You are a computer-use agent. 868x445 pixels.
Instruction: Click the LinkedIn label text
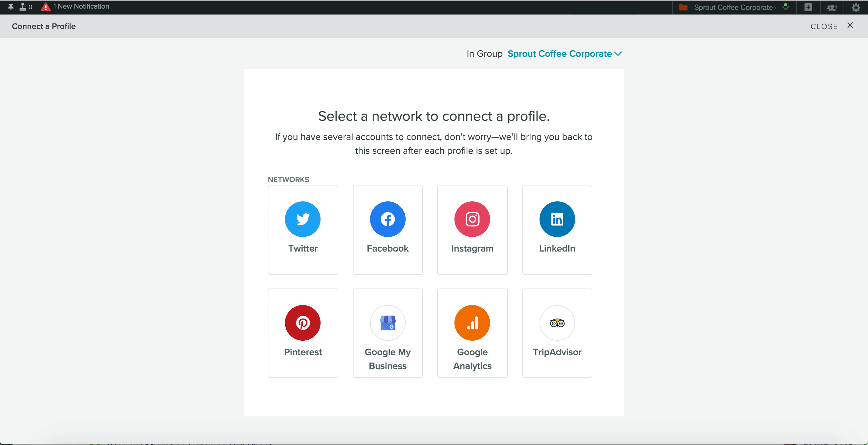point(557,248)
